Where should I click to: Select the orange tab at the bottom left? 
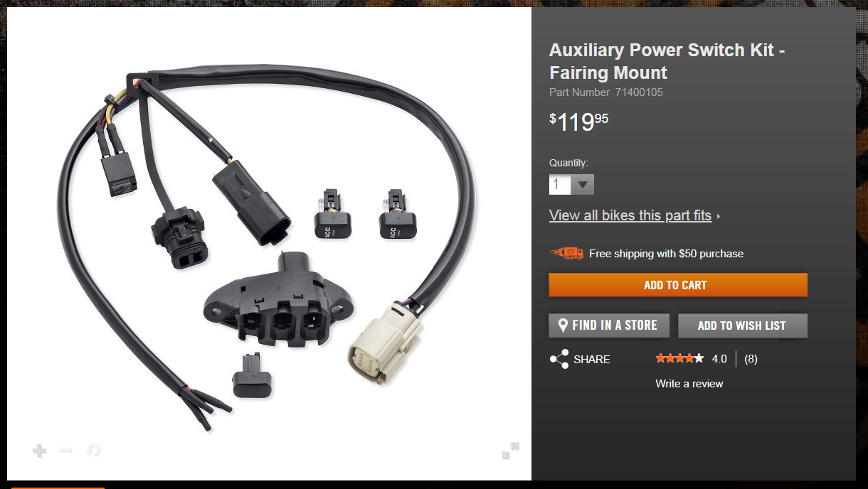coord(58,488)
